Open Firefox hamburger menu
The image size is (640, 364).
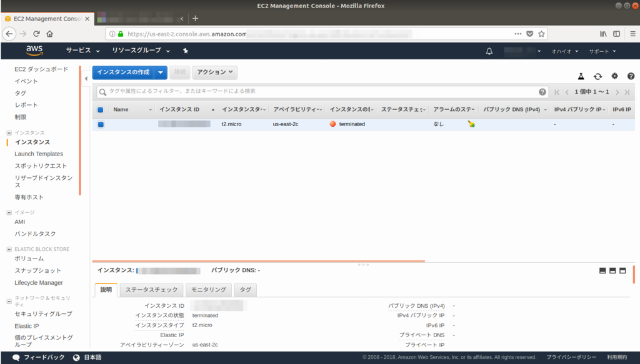(x=632, y=34)
